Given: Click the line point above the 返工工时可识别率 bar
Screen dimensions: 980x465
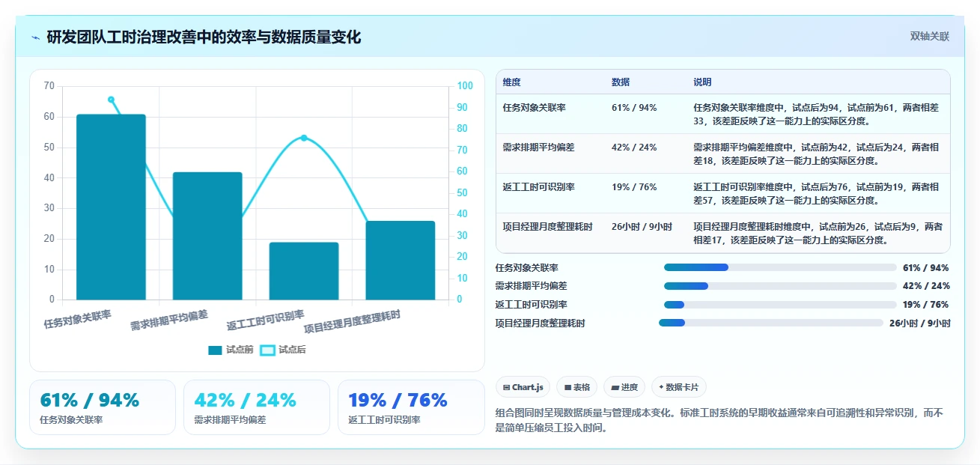Looking at the screenshot, I should (304, 138).
